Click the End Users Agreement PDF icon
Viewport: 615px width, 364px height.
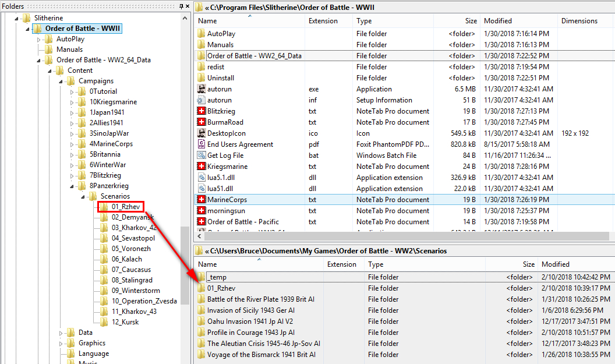pyautogui.click(x=201, y=144)
